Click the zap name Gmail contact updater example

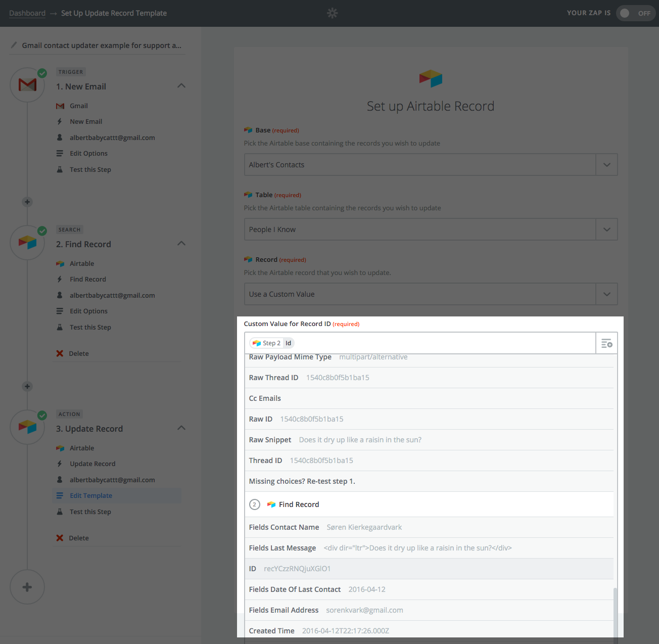pyautogui.click(x=102, y=45)
